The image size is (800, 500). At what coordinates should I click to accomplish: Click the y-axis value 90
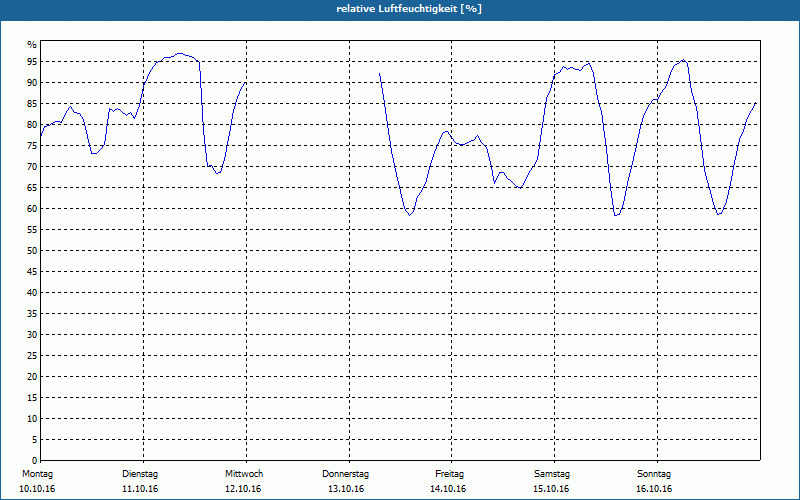[32, 83]
